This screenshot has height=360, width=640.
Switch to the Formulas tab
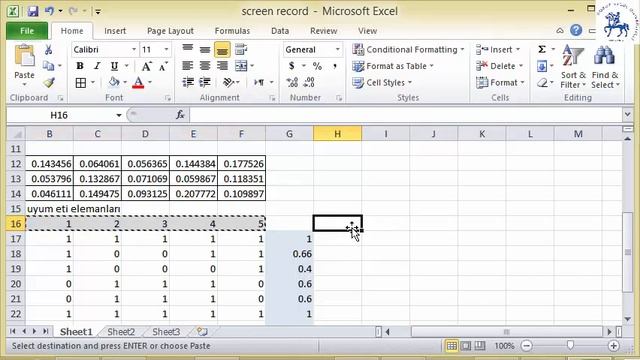(232, 31)
